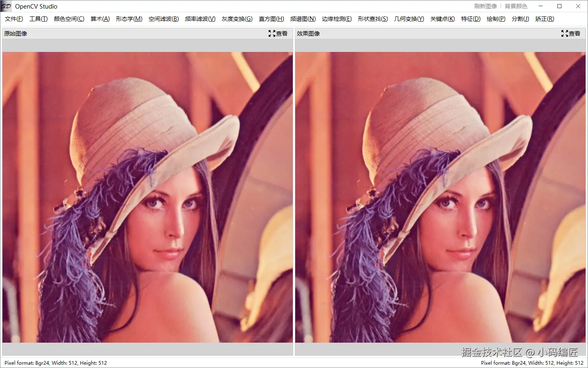Screen dimensions: 588x368
Task: Click 查看 on the 原始图像 panel
Action: point(282,34)
